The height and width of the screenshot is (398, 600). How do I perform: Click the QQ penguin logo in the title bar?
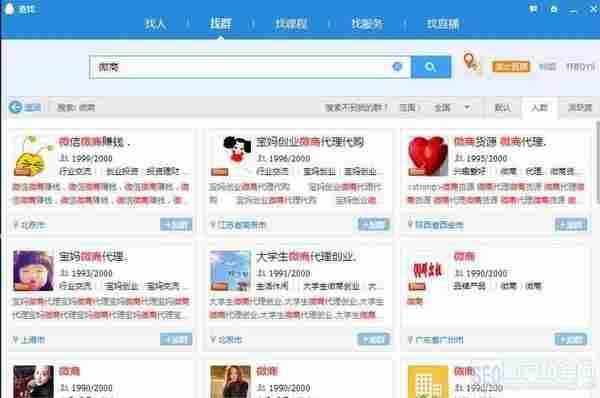click(x=9, y=9)
